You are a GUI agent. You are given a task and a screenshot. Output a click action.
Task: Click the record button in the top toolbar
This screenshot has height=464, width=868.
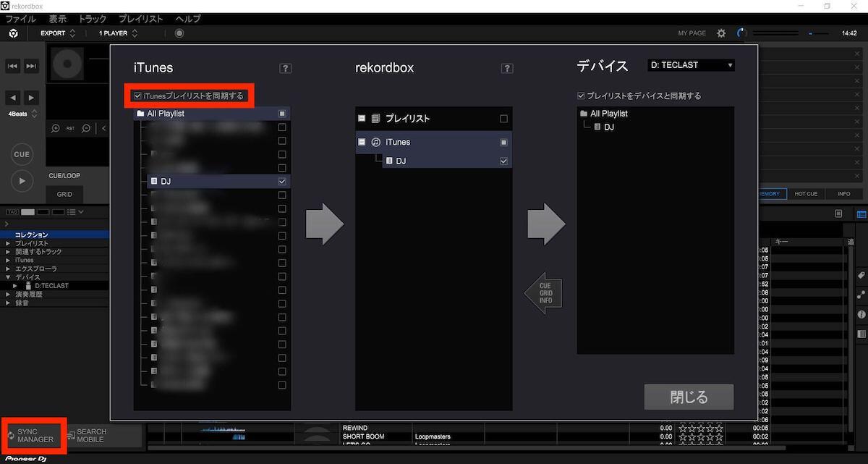179,33
